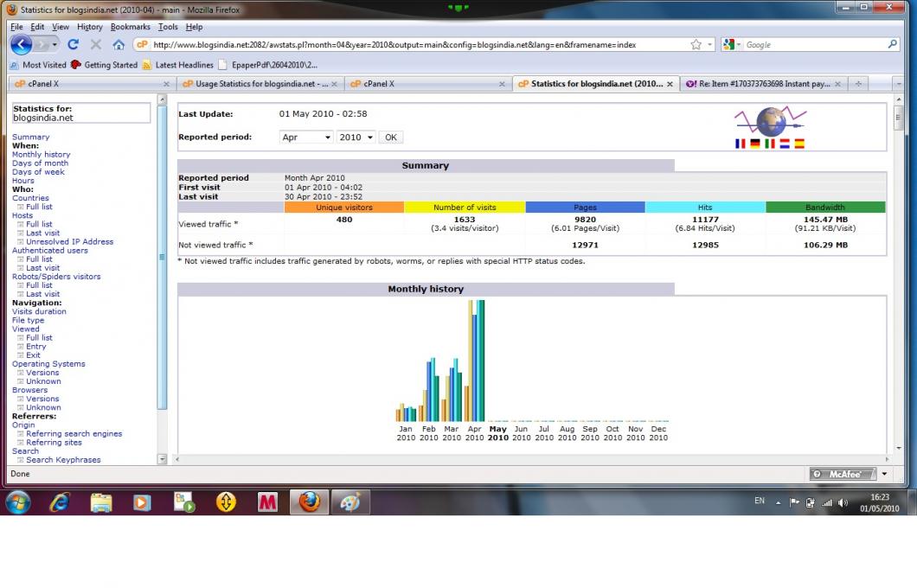Viewport: 917px width, 588px height.
Task: Open Internet Explorer from the taskbar
Action: [59, 502]
